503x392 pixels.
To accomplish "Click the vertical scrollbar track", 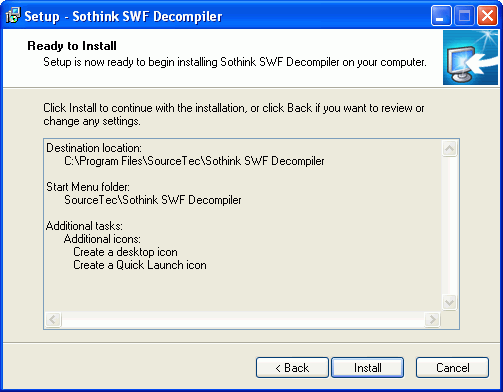I will pyautogui.click(x=449, y=225).
